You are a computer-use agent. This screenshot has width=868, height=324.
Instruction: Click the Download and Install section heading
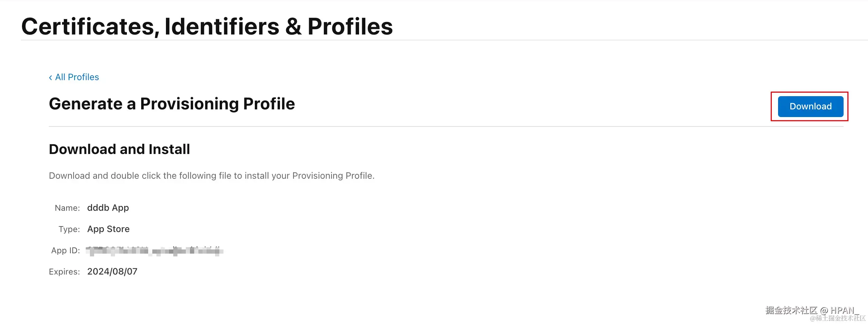pos(119,149)
